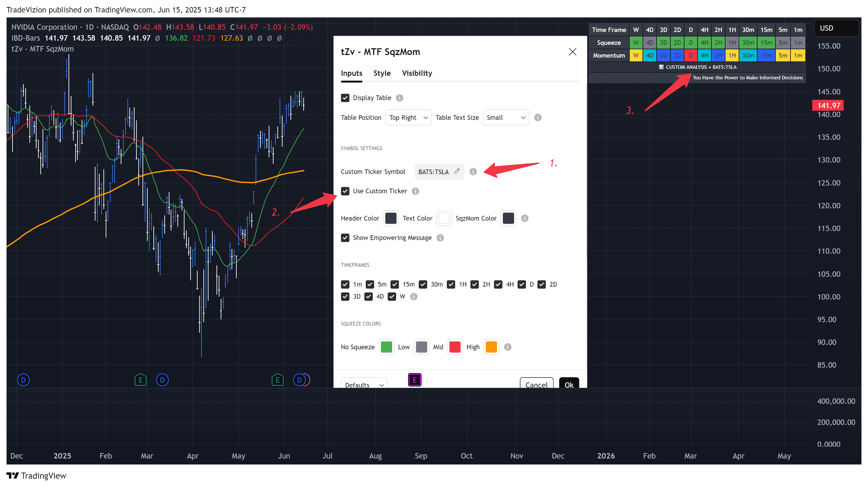This screenshot has height=487, width=868.
Task: Click the BATS:TSLA custom ticker field
Action: (x=439, y=172)
